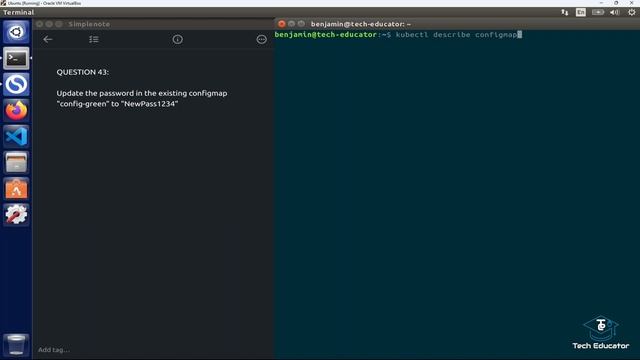
Task: Click the Terminal menu label in top panel
Action: pyautogui.click(x=18, y=12)
